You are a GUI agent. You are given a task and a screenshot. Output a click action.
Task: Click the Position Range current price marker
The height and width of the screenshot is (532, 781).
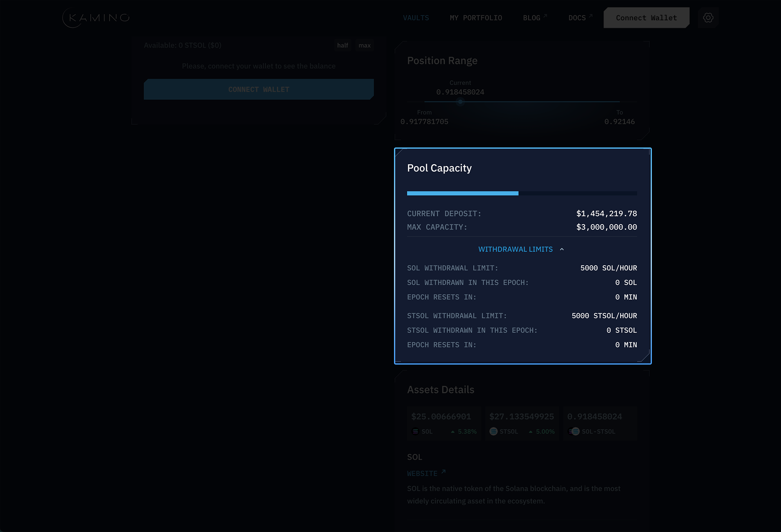coord(460,102)
